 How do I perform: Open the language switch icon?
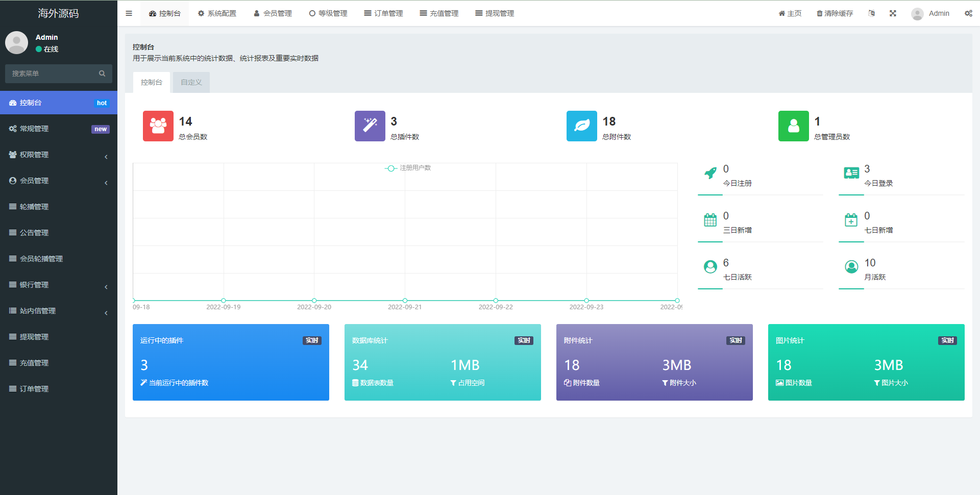point(871,13)
